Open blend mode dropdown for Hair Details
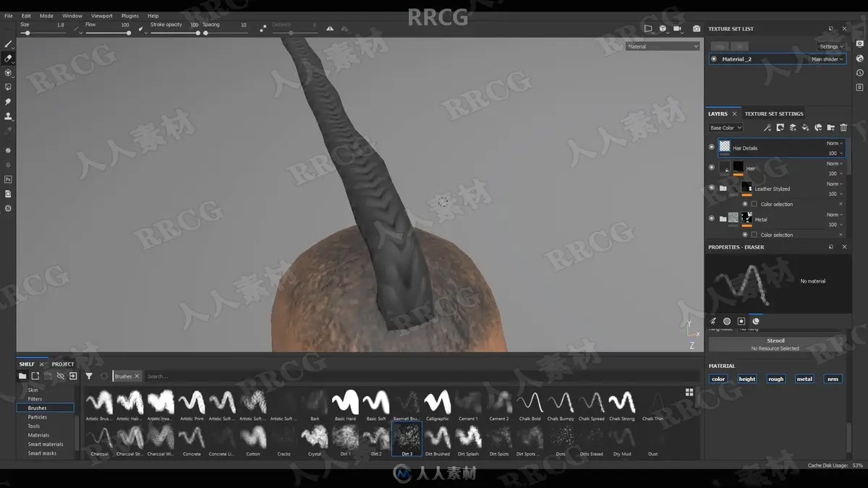 pos(834,143)
